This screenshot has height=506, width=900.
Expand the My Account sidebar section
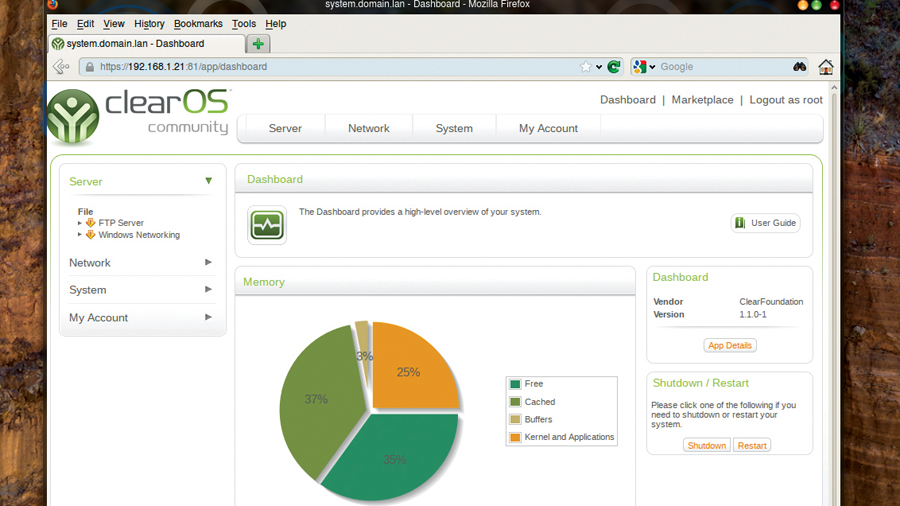(x=208, y=317)
